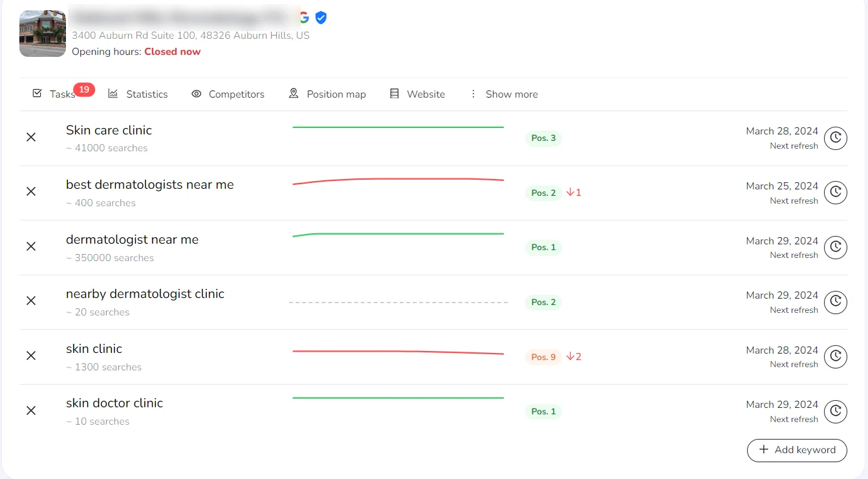Viewport: 868px width, 479px height.
Task: Click the down 2 position change indicator
Action: point(574,357)
